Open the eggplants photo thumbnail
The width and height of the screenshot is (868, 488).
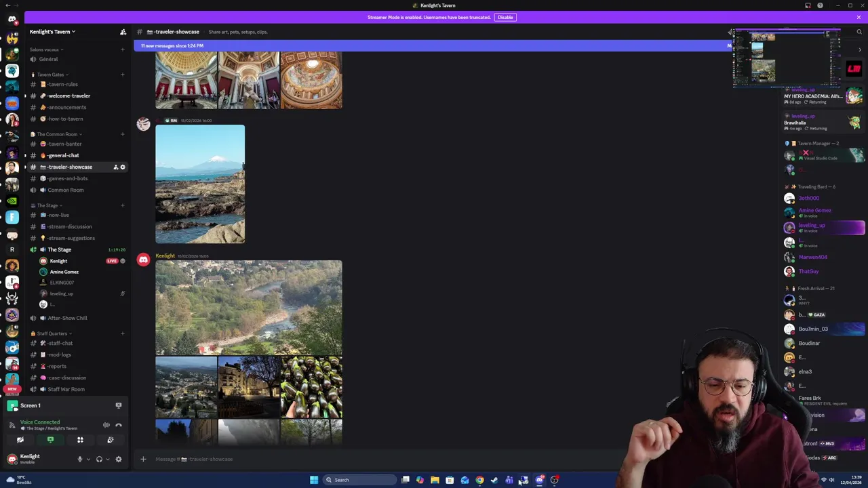311,388
